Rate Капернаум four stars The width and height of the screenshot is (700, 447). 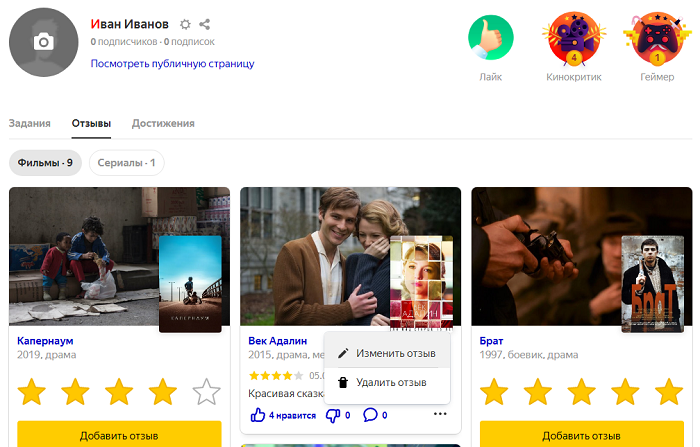[162, 392]
